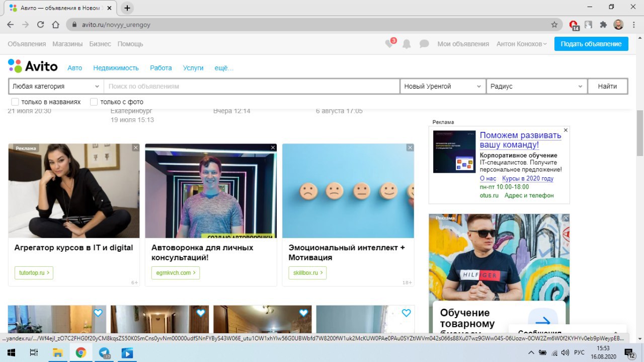Open 'Недвижимость' category
644x362 pixels.
(x=116, y=68)
